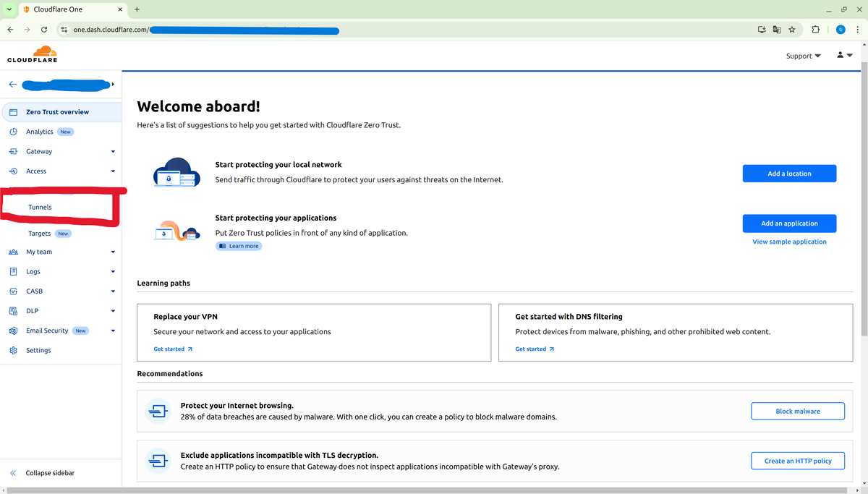Click the Add a location button
The image size is (868, 494).
pos(789,174)
